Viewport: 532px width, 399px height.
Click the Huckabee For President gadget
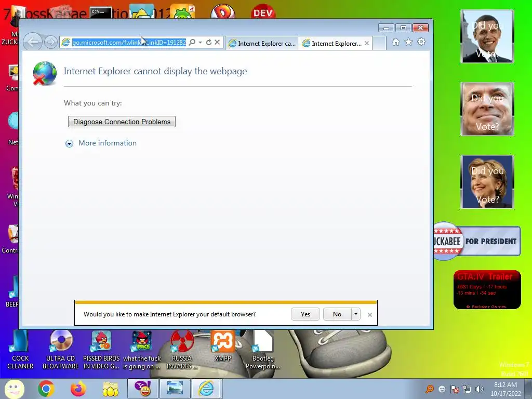pyautogui.click(x=477, y=241)
